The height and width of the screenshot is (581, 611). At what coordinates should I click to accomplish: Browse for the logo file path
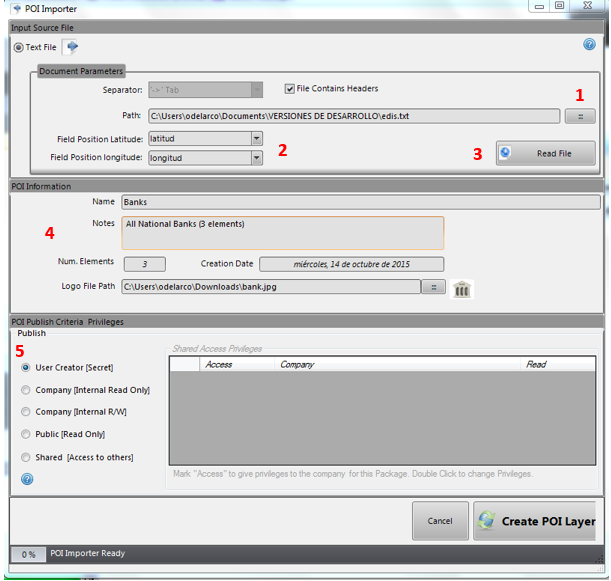[x=433, y=288]
